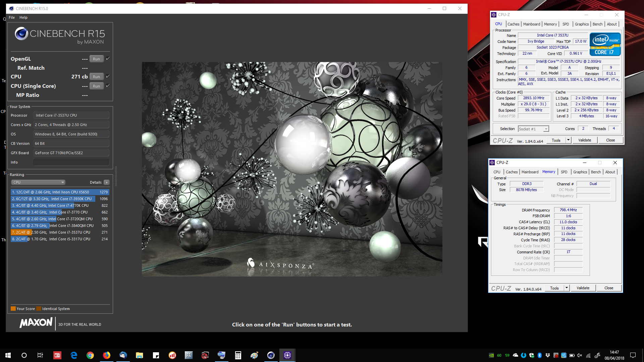Click the Bluetooth tray icon
The width and height of the screenshot is (644, 362).
540,355
